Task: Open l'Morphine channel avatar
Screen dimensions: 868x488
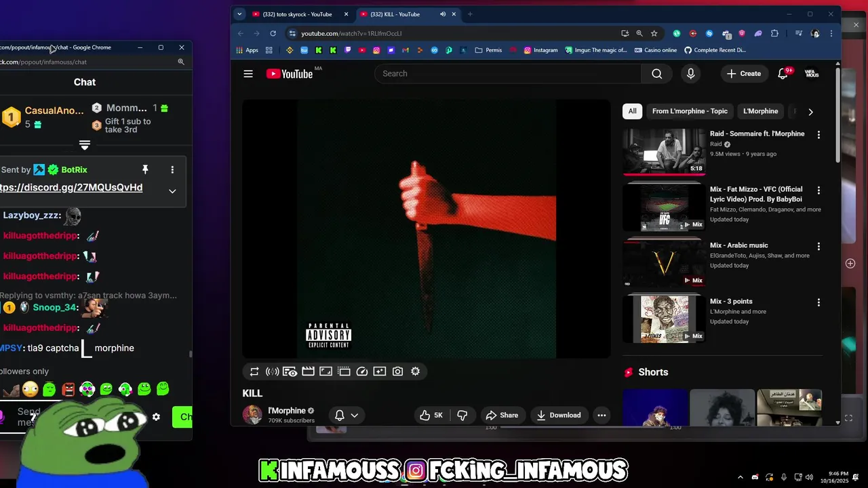Action: 252,415
